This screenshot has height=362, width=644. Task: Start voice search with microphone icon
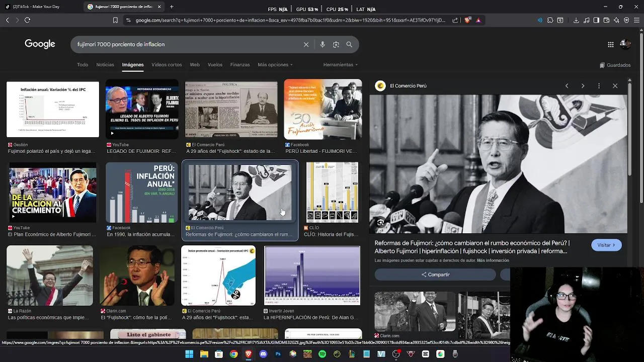click(323, 44)
